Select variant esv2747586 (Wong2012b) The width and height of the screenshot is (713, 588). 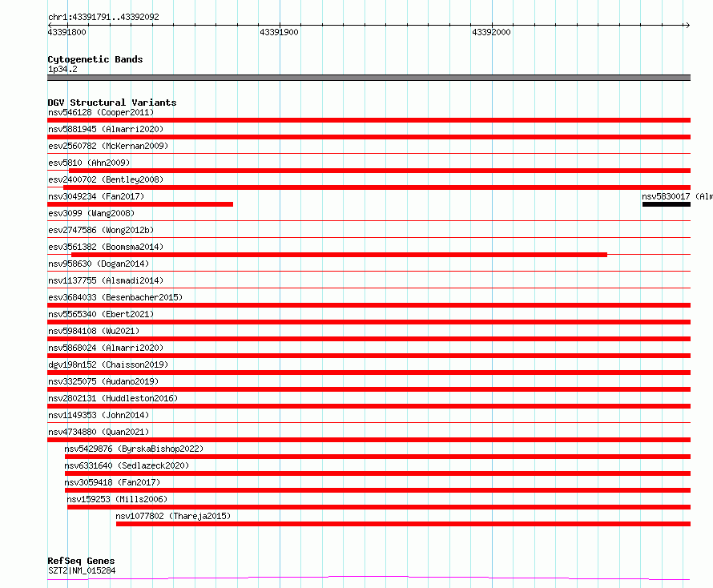click(101, 230)
